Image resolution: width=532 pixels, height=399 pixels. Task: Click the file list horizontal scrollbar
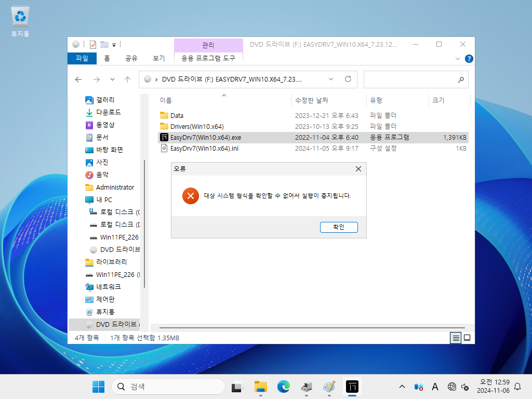[x=312, y=328]
